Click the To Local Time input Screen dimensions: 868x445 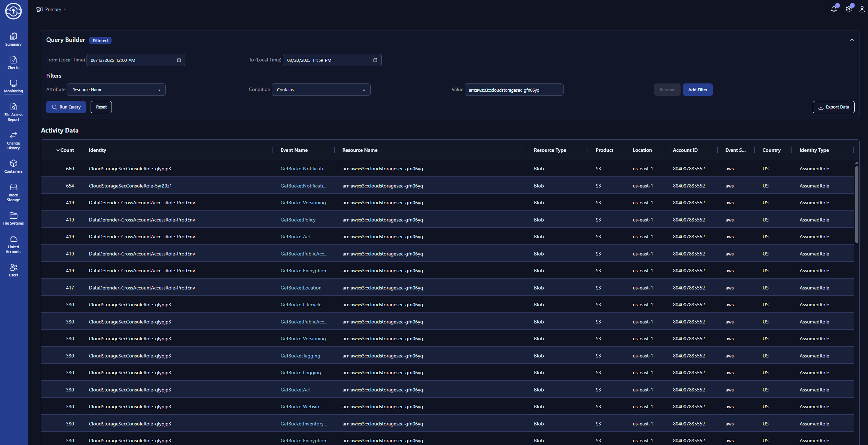[x=332, y=60]
